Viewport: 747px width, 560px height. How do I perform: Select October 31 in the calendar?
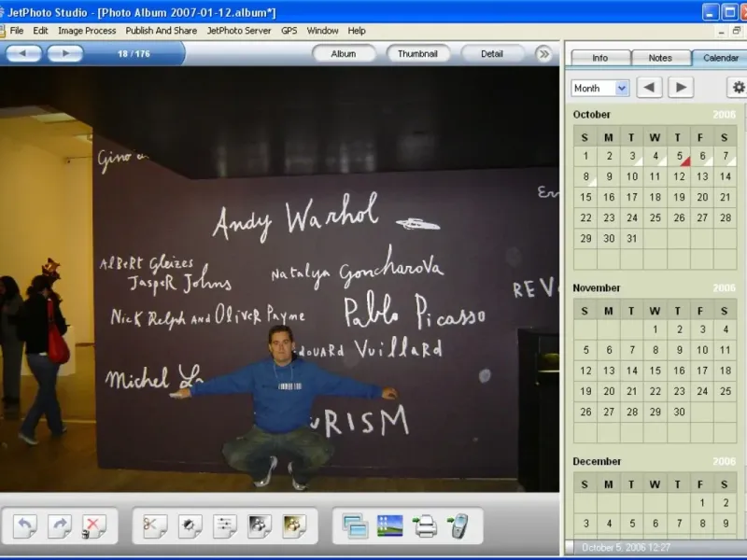(632, 239)
